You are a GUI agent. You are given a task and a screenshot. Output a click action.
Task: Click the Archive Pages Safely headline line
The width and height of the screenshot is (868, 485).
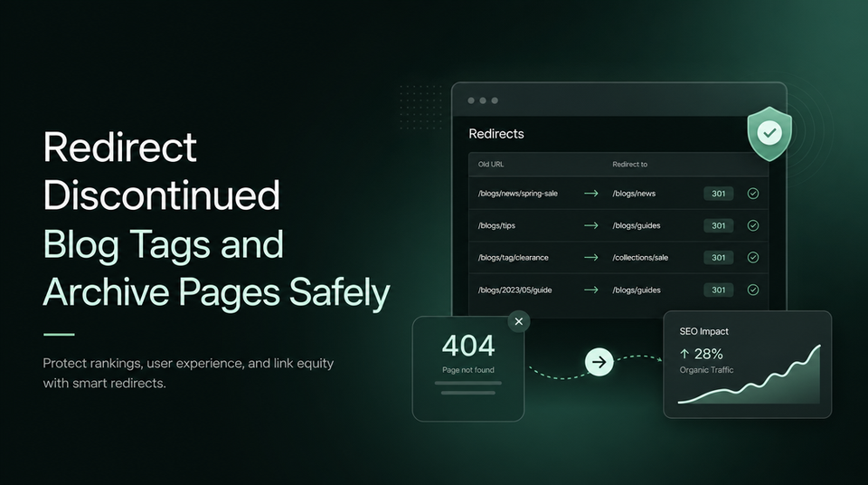216,292
